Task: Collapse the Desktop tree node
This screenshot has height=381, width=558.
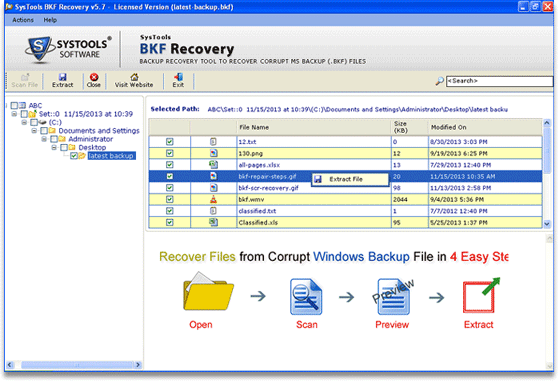Action: [54, 147]
